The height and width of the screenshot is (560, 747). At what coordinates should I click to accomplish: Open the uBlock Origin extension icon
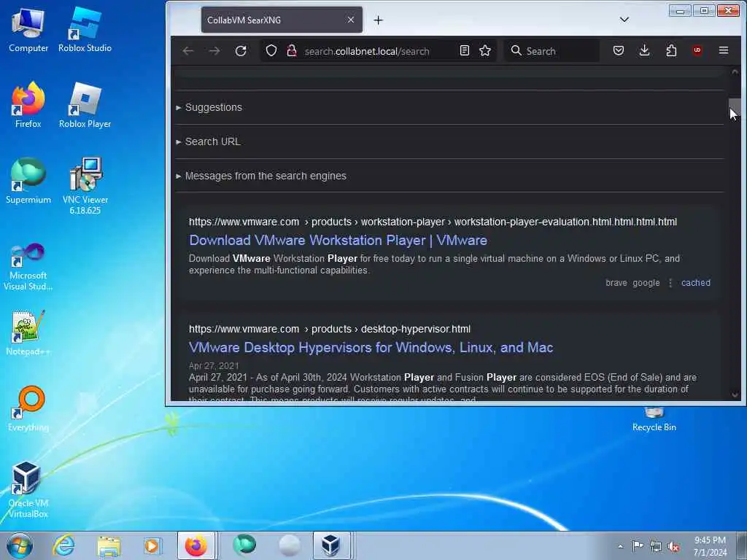pyautogui.click(x=697, y=50)
